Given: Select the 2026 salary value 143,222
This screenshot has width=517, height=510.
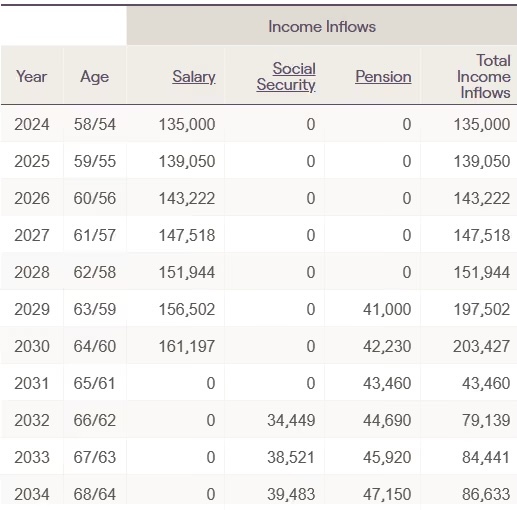Looking at the screenshot, I should click(187, 199).
